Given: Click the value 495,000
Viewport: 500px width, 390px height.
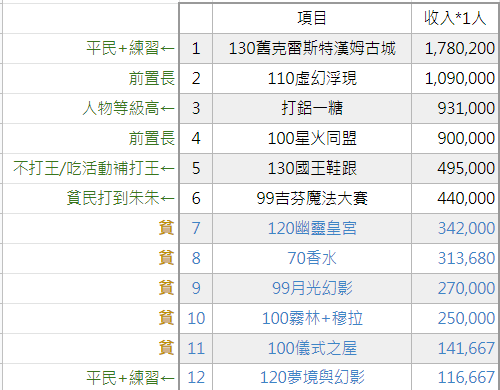Looking at the screenshot, I should (466, 168).
